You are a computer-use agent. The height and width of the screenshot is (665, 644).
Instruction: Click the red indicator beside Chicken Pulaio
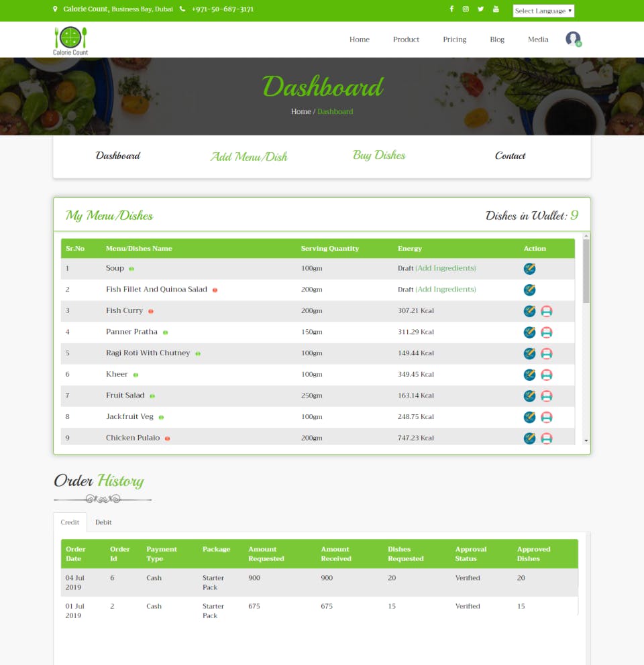[x=167, y=438]
